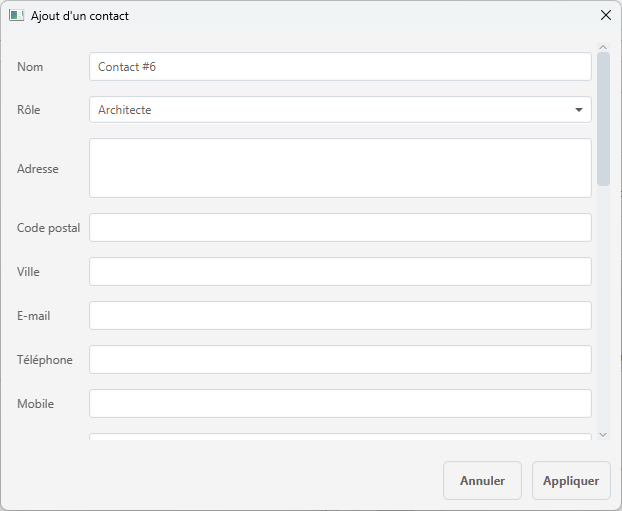Click the vertical scrollbar thumb
The width and height of the screenshot is (622, 511).
click(x=603, y=119)
